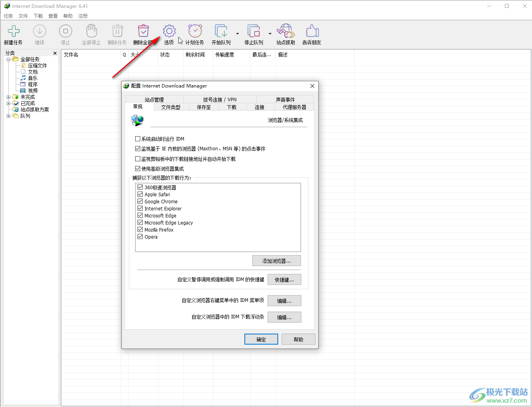Open 查看 menu in menu bar
The width and height of the screenshot is (532, 407).
53,16
